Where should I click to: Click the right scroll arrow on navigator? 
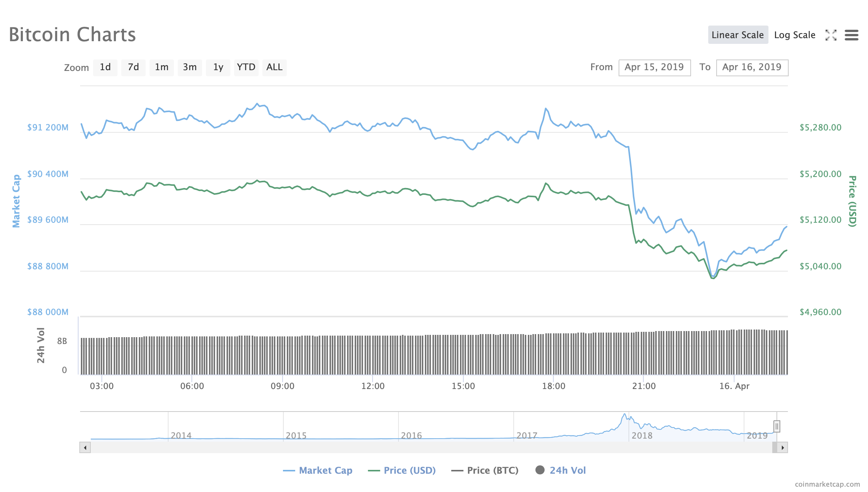tap(783, 447)
